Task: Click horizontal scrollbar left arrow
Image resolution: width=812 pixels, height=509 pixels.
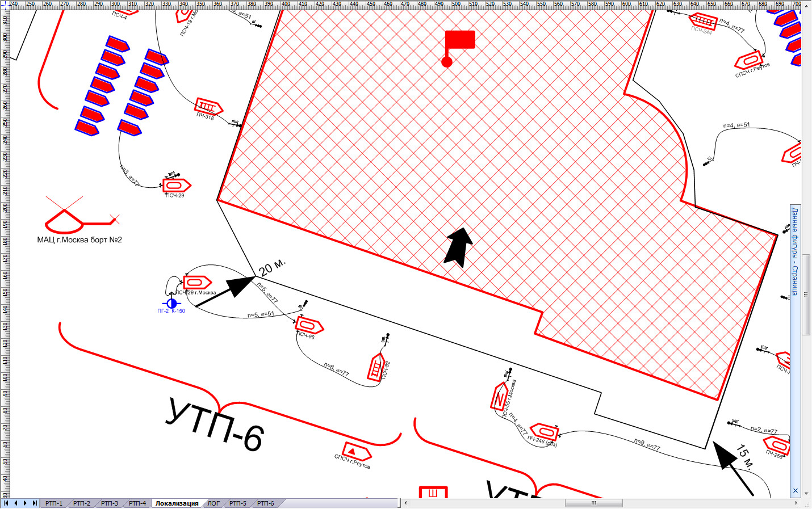Action: (x=405, y=503)
